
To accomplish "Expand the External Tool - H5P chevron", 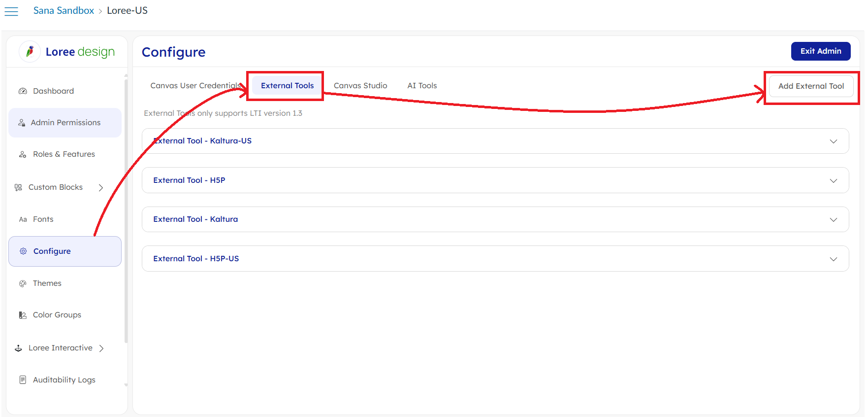I will tap(833, 180).
